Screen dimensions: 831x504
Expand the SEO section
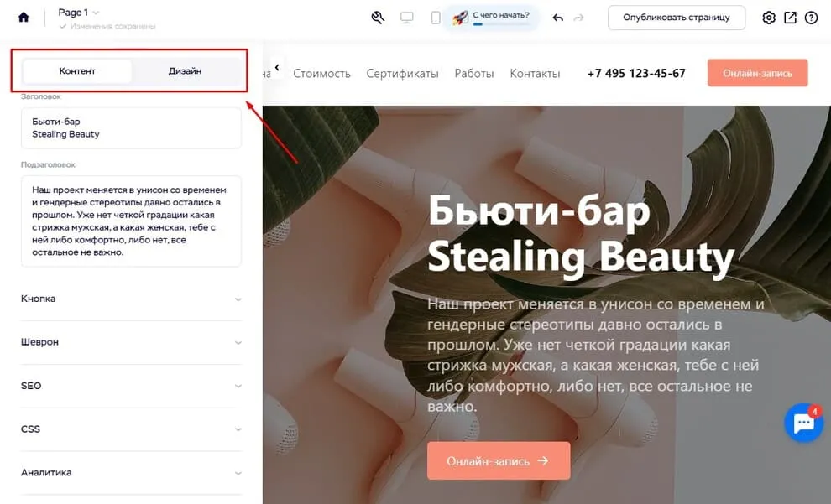click(x=130, y=387)
